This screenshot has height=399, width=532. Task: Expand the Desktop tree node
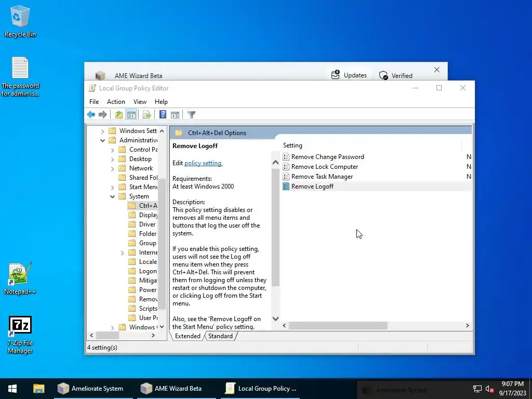coord(112,159)
